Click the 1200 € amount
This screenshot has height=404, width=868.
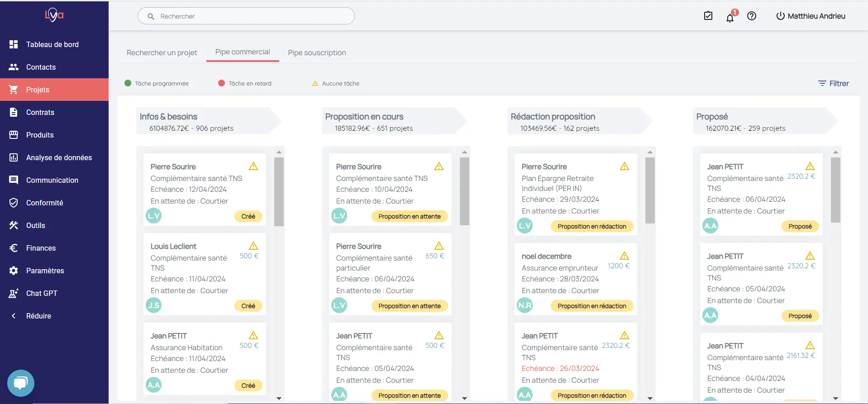pyautogui.click(x=619, y=266)
